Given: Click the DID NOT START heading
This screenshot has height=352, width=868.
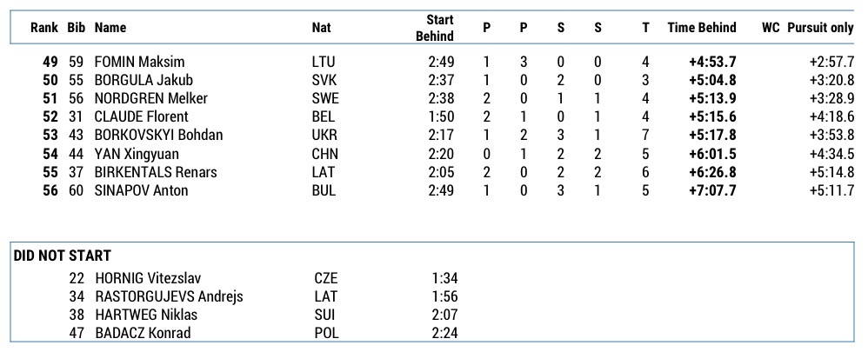Looking at the screenshot, I should (61, 256).
